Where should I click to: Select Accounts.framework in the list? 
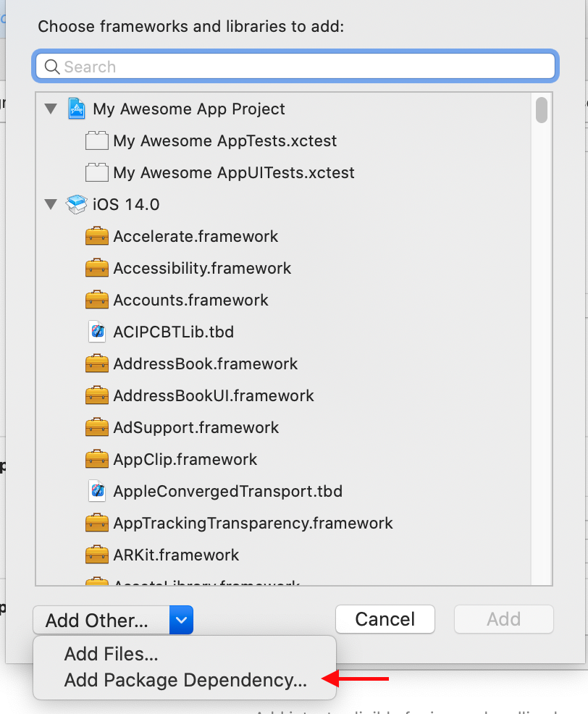coord(283,300)
